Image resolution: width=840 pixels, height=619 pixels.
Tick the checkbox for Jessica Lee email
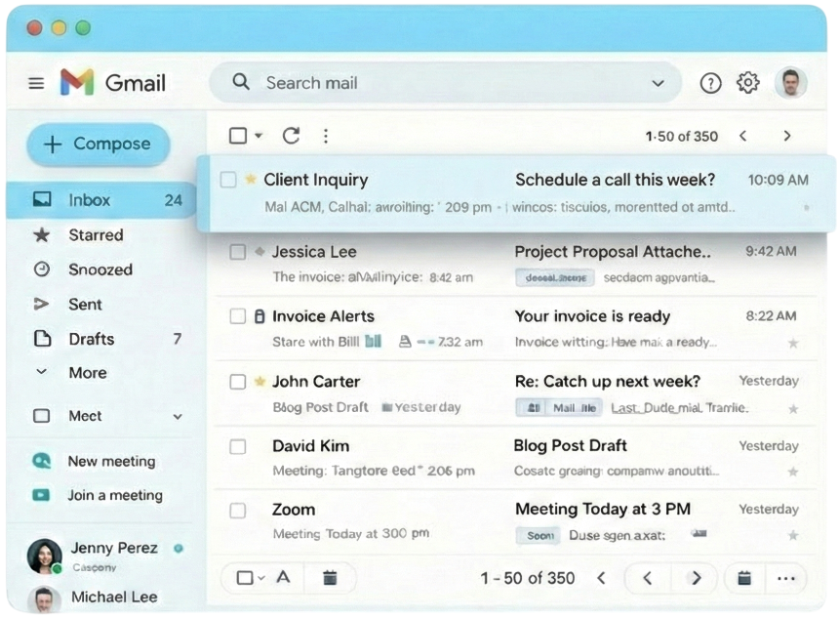pyautogui.click(x=237, y=252)
